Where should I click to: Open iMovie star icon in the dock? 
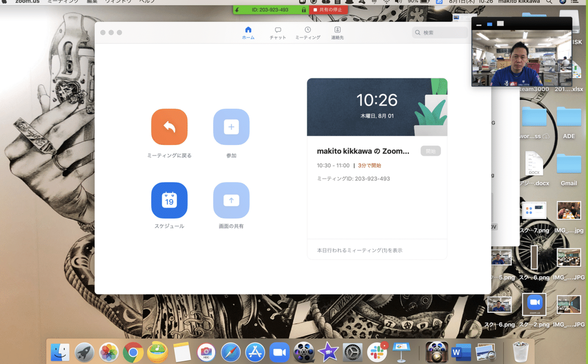tap(328, 352)
